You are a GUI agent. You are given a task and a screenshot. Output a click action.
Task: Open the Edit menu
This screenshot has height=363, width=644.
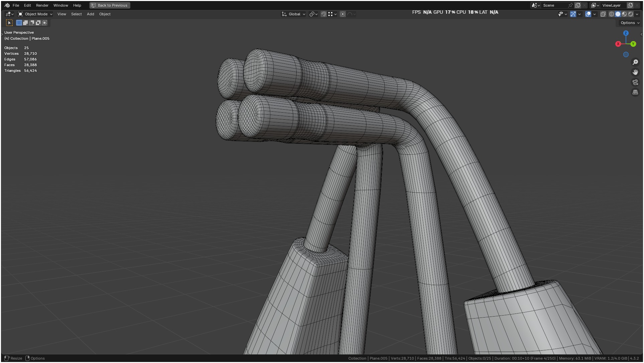tap(27, 5)
